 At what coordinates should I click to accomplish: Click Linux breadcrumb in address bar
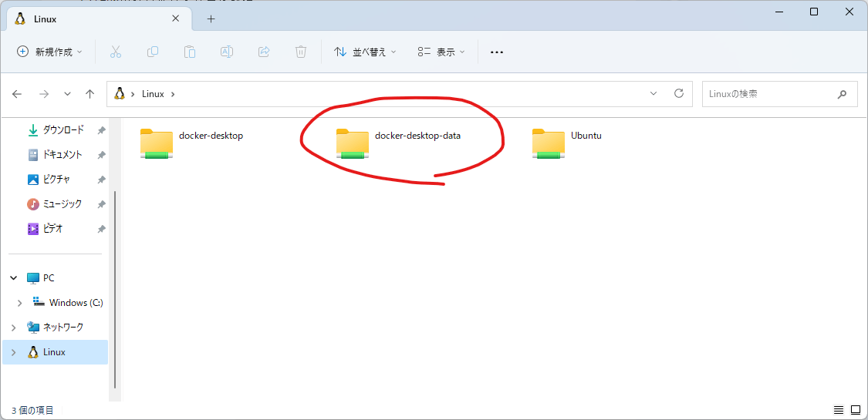tap(153, 94)
